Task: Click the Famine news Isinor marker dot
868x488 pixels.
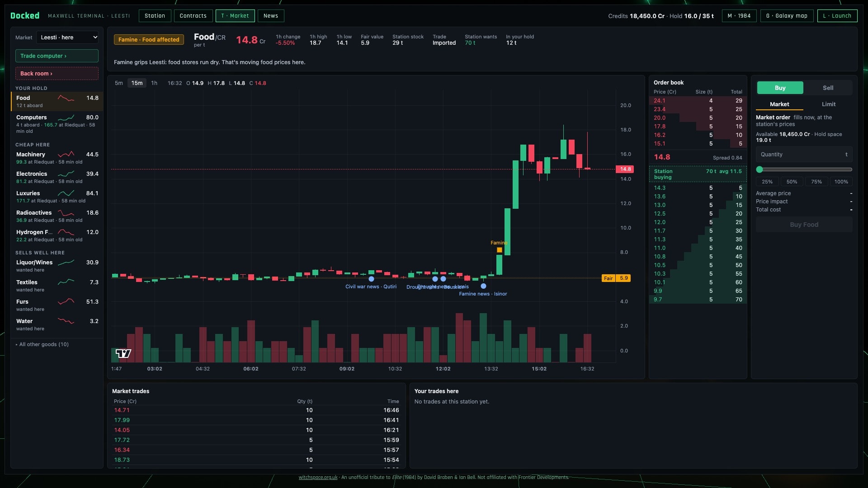Action: pos(483,286)
